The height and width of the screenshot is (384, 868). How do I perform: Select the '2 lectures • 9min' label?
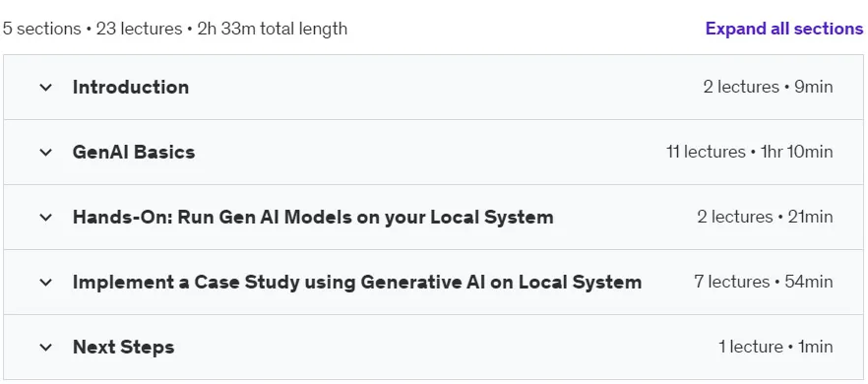768,87
